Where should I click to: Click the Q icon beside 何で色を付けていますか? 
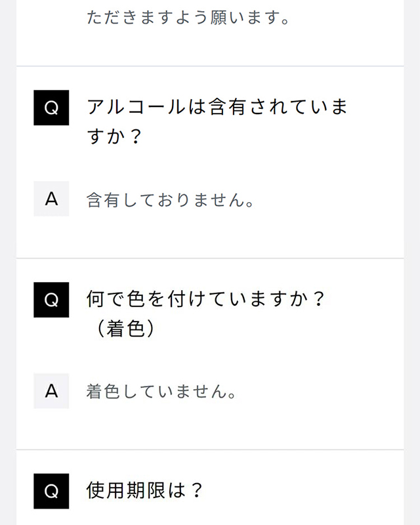point(51,299)
